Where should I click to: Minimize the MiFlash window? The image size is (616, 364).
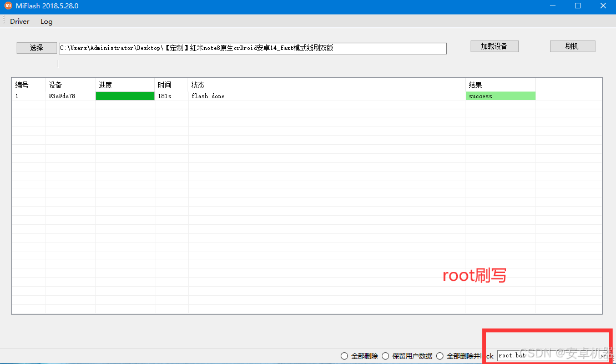coord(553,6)
